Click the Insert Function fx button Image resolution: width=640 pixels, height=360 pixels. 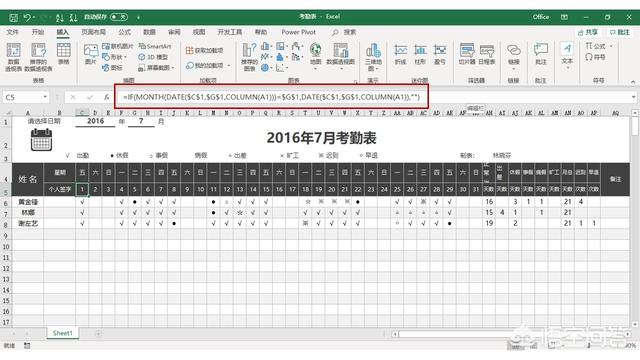[106, 97]
